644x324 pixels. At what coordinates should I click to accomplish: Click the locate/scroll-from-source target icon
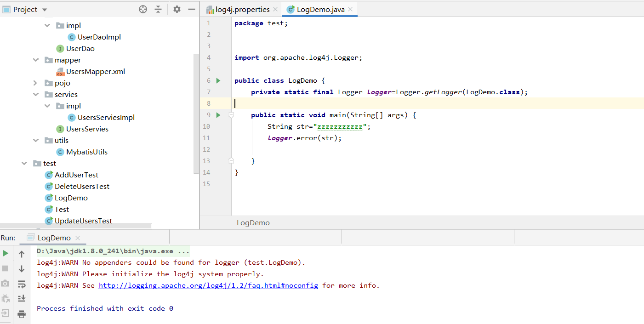[143, 9]
